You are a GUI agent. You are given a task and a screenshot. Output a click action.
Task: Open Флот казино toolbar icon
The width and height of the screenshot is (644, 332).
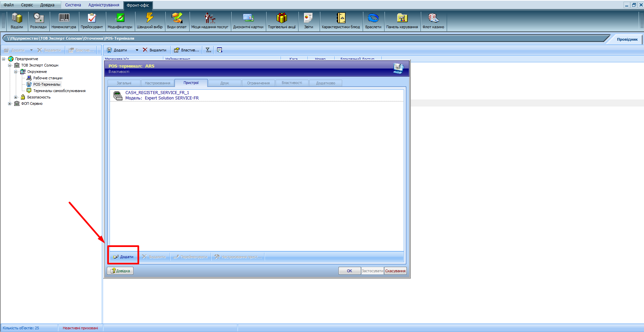[433, 21]
